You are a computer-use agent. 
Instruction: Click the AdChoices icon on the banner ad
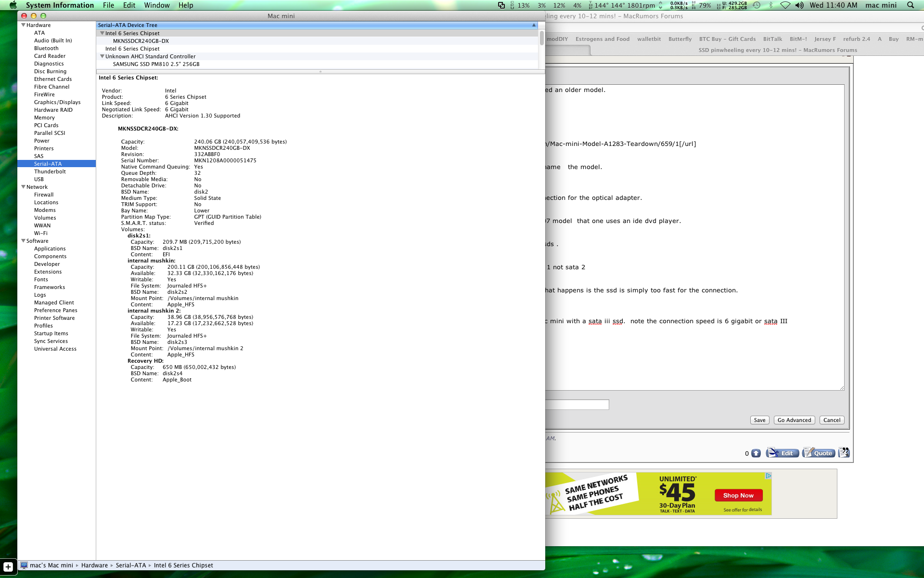[768, 476]
